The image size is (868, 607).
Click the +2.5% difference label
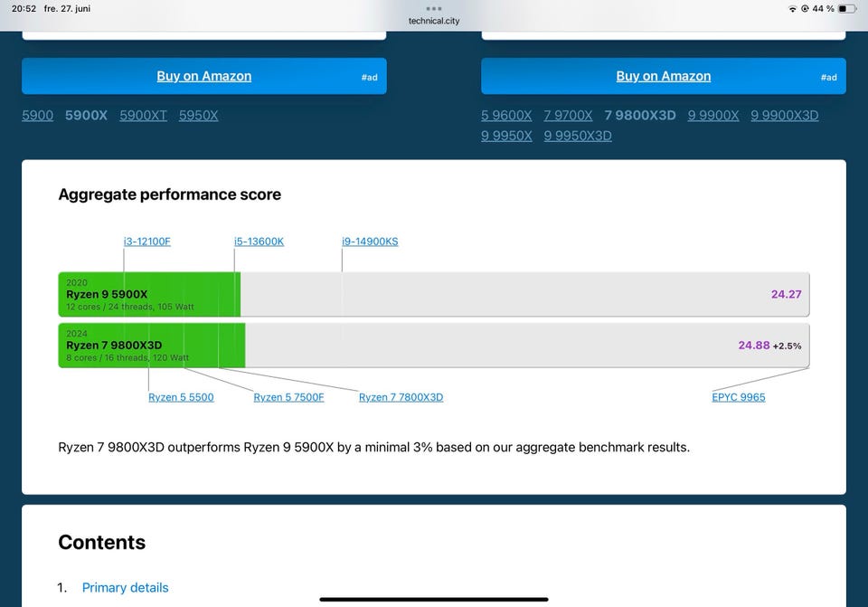(x=788, y=346)
